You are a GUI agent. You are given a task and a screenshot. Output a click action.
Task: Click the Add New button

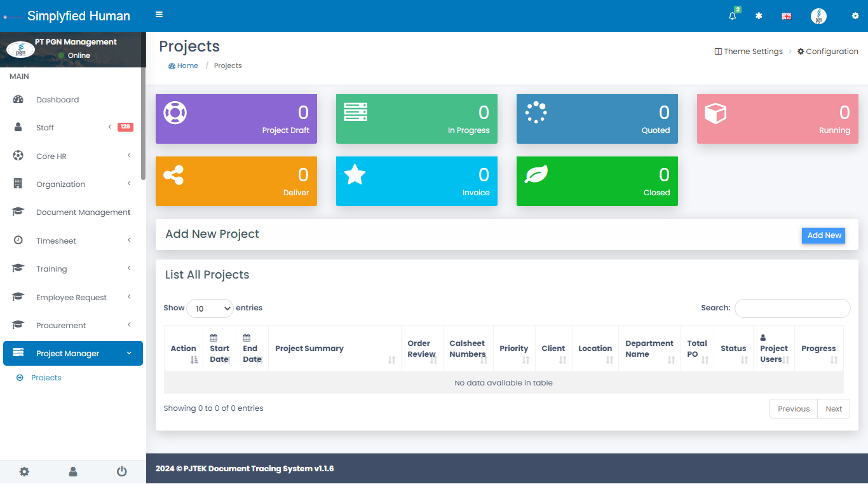coord(823,235)
